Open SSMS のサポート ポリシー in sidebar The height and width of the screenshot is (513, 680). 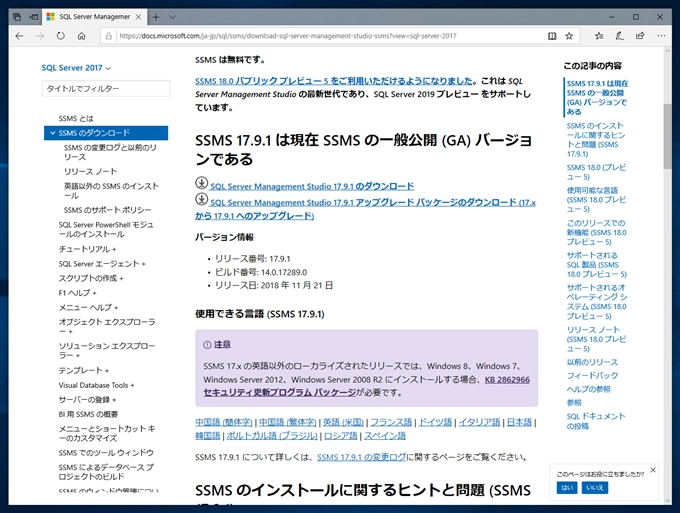tap(107, 210)
